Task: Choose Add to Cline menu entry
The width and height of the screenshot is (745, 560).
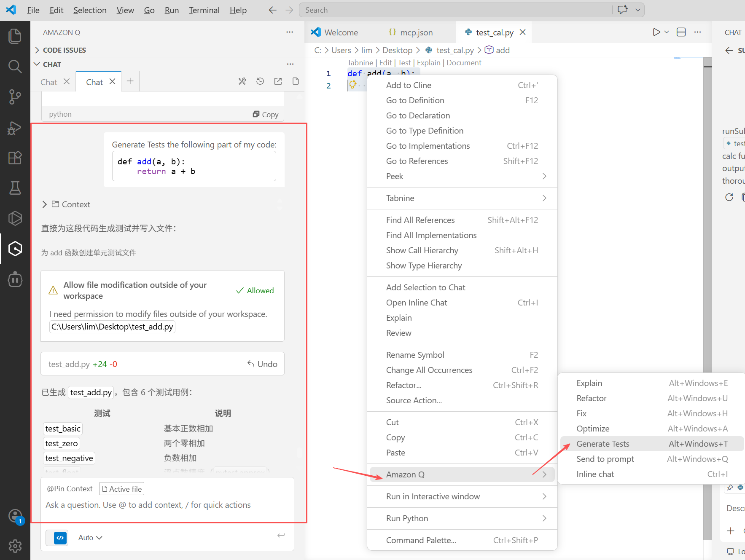Action: [463, 85]
